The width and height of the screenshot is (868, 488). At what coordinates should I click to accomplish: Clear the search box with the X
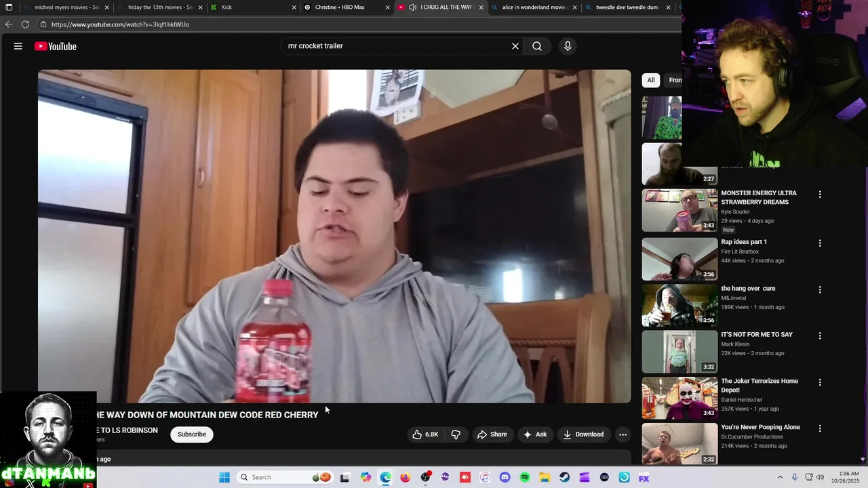pos(515,46)
